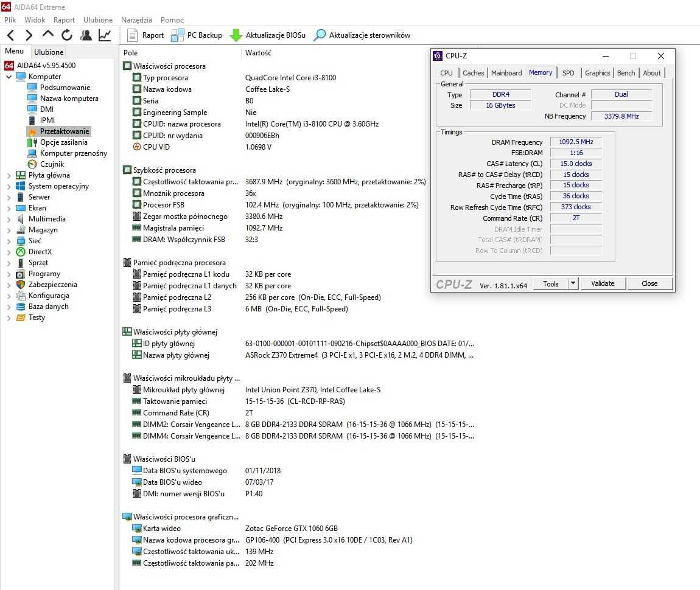Expand the Magazyn tree node
The height and width of the screenshot is (590, 700).
tap(9, 231)
